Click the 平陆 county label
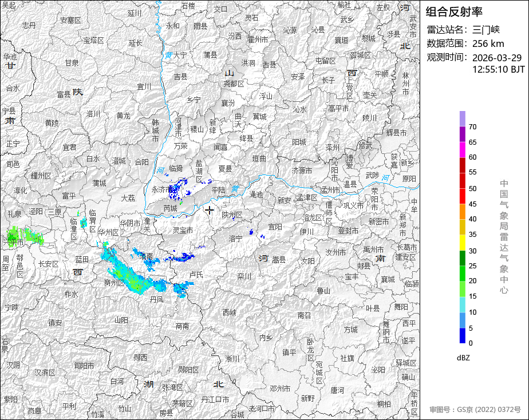529x420 pixels. pyautogui.click(x=218, y=190)
